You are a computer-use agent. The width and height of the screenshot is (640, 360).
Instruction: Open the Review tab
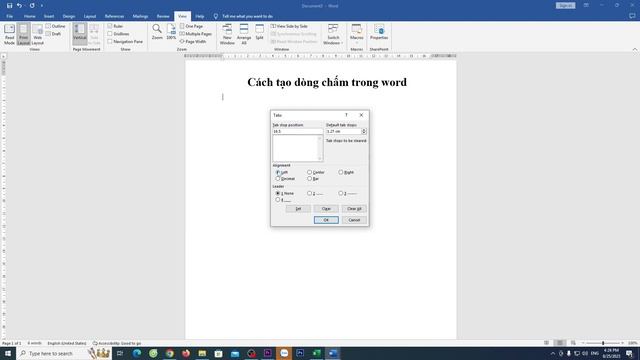click(163, 16)
